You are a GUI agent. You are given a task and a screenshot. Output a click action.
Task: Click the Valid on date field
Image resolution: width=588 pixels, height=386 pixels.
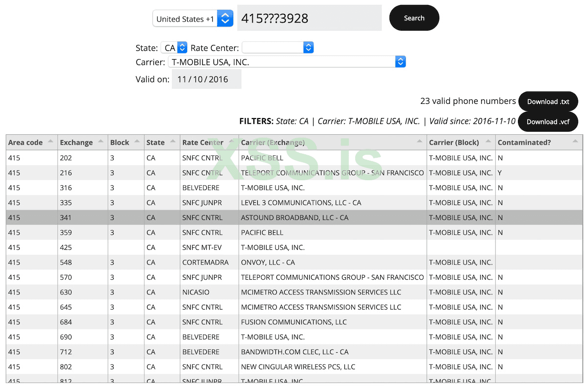click(206, 79)
